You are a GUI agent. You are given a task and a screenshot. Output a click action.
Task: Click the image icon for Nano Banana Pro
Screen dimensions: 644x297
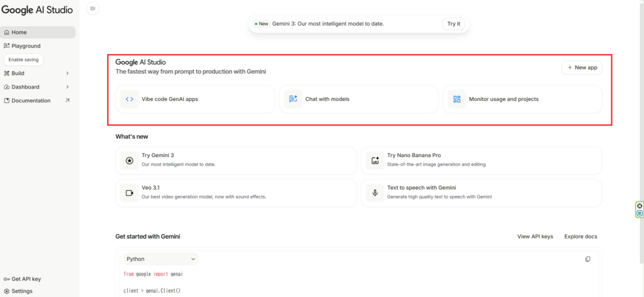(x=375, y=160)
